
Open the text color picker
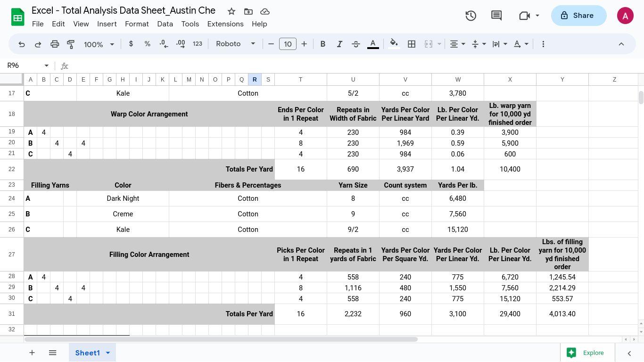pos(373,44)
